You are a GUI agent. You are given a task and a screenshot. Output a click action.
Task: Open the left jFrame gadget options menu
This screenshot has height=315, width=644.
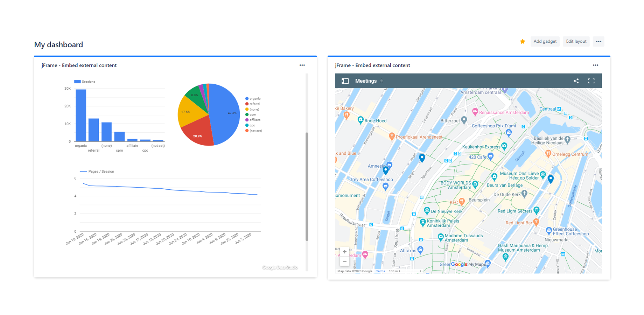click(x=302, y=65)
